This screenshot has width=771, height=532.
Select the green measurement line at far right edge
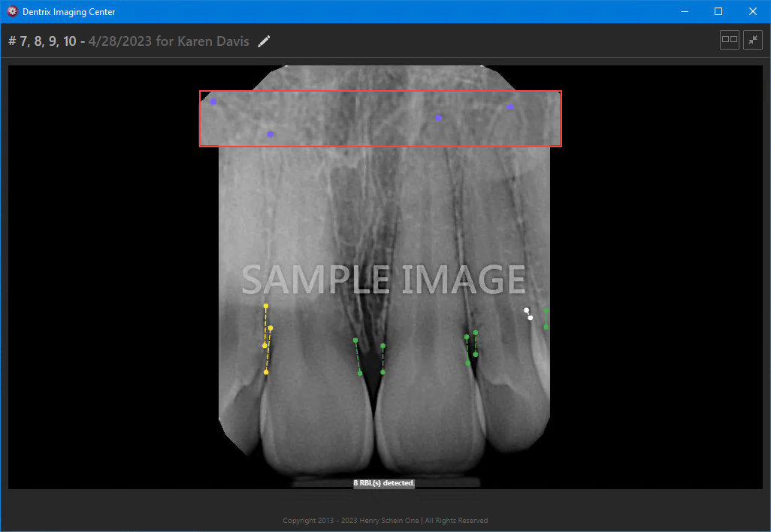[x=546, y=319]
